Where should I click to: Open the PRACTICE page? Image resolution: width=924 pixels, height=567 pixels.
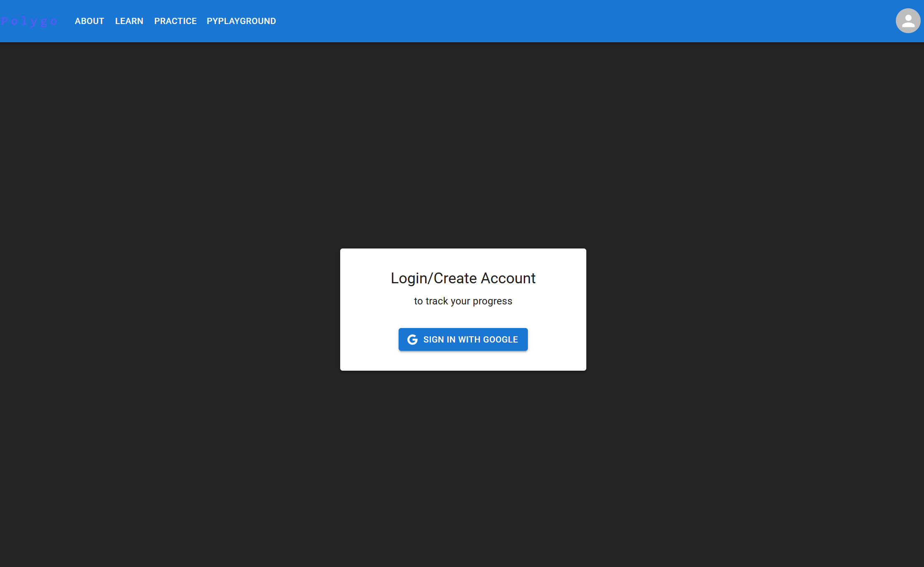click(x=175, y=21)
